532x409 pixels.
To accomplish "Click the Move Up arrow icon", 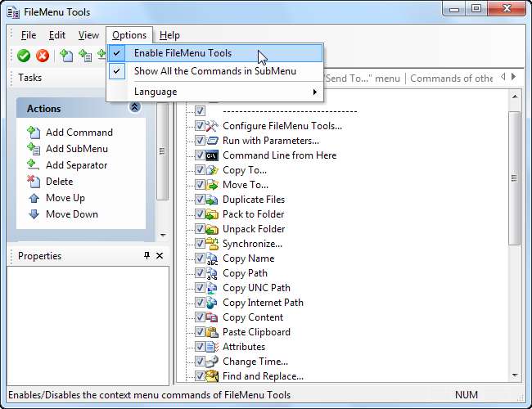I will tap(34, 198).
